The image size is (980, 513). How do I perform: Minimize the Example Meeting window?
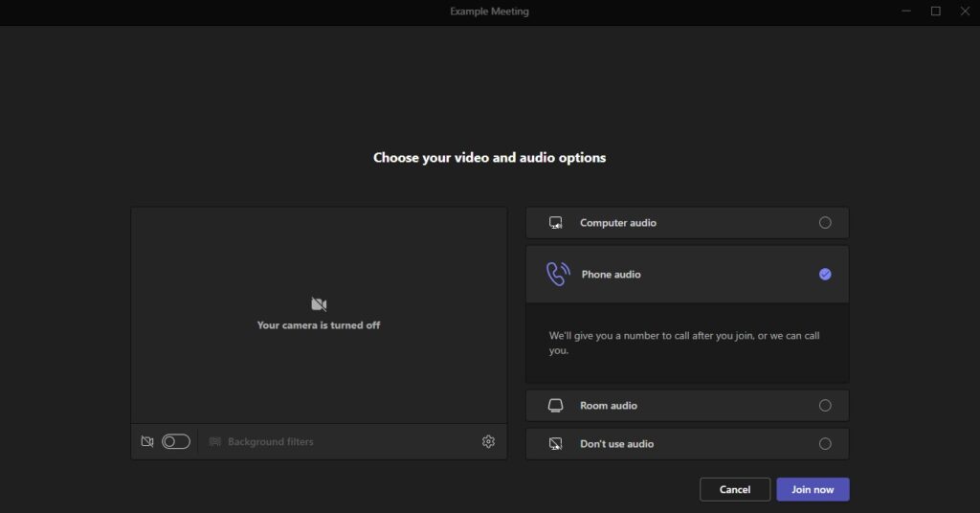(x=906, y=11)
